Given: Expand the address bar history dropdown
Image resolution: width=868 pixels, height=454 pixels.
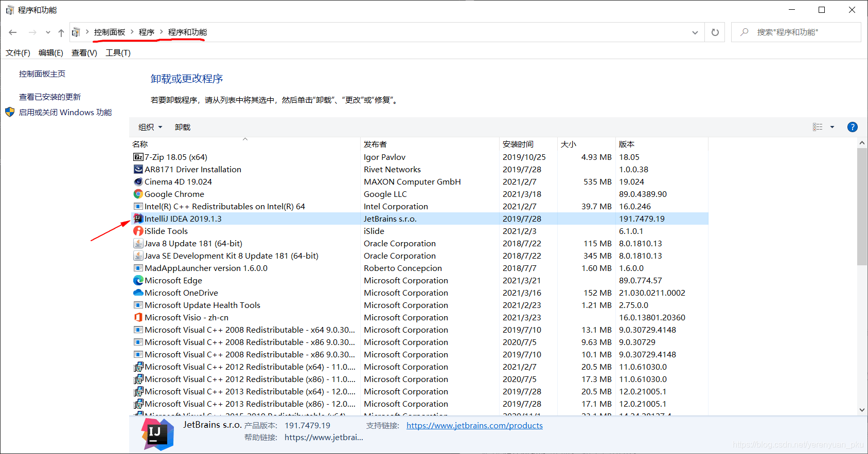Looking at the screenshot, I should coord(695,32).
